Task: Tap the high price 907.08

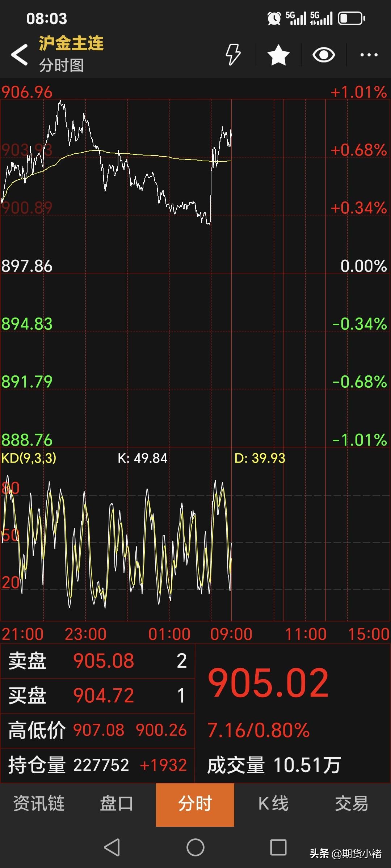Action: click(99, 730)
